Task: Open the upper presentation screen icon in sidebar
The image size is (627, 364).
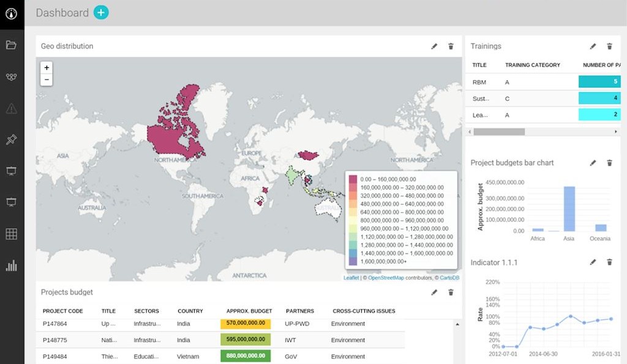Action: click(x=12, y=171)
